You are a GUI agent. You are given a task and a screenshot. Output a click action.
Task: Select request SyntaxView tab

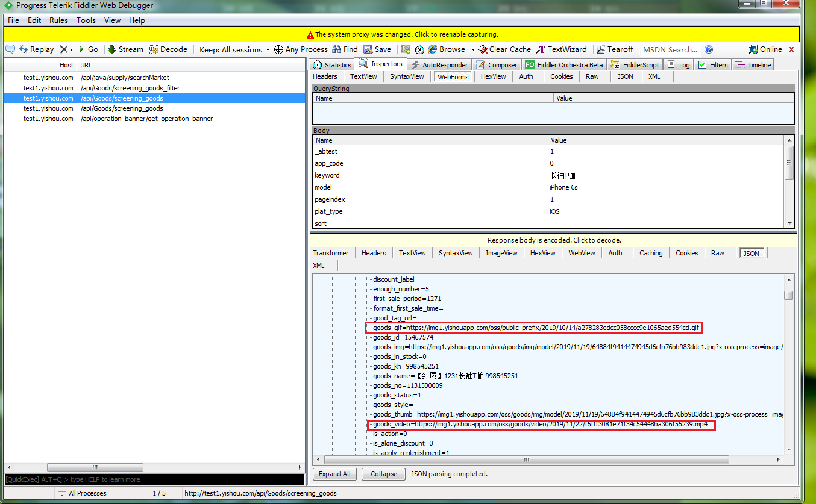(407, 76)
